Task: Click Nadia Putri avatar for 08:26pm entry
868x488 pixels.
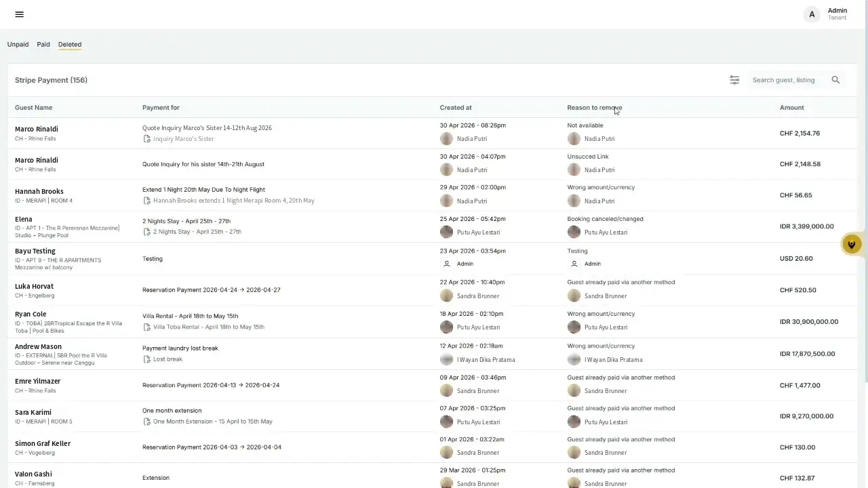Action: click(x=446, y=139)
